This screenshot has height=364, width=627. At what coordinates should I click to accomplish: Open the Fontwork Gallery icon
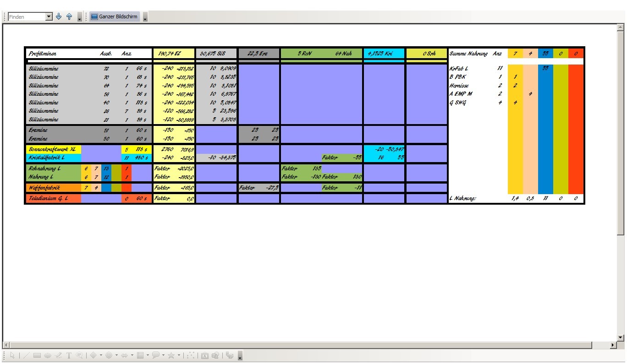pyautogui.click(x=205, y=355)
